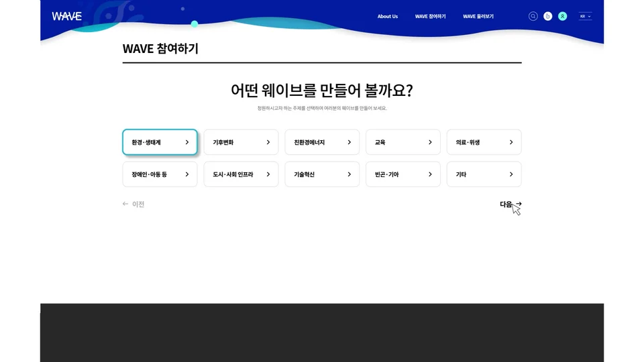Screen dimensions: 644x362
Task: Select the 도시·사회 인프라 category card
Action: [x=241, y=174]
